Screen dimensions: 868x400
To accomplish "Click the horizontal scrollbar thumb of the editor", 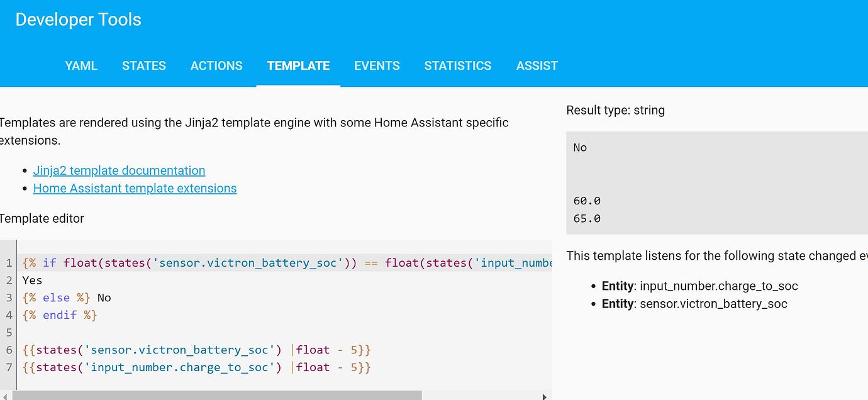I will click(217, 396).
